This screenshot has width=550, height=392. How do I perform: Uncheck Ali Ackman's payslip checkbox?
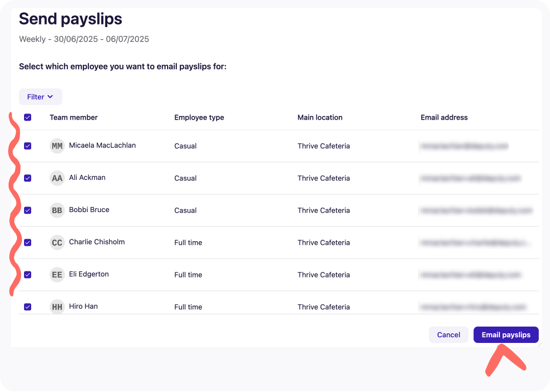tap(28, 178)
